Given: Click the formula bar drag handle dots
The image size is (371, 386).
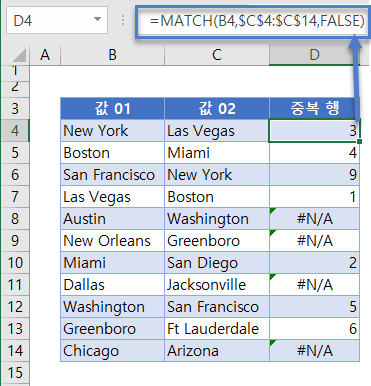Looking at the screenshot, I should 123,20.
